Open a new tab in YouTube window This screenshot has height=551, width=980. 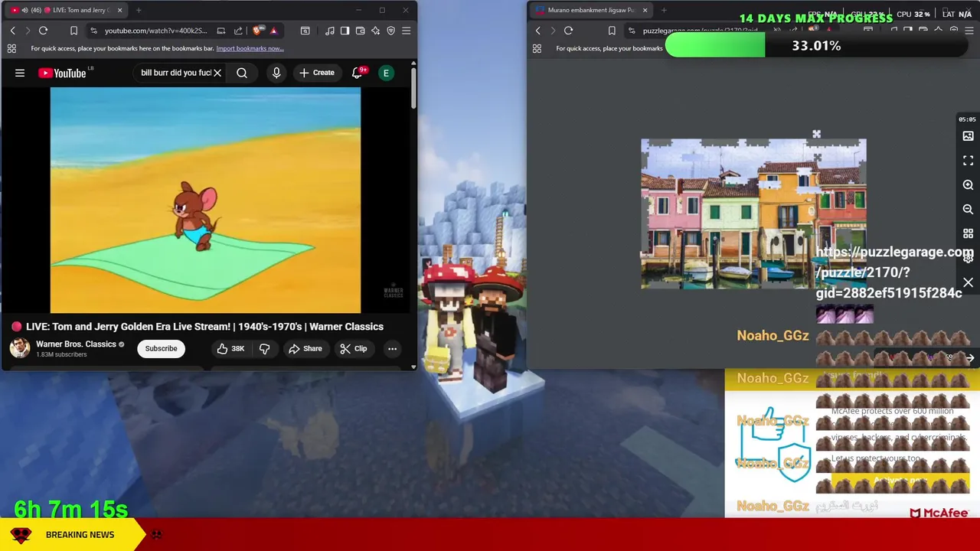pos(139,10)
